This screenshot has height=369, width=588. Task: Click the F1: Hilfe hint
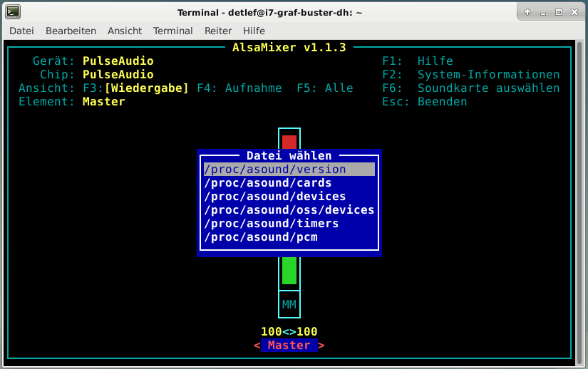click(x=418, y=61)
